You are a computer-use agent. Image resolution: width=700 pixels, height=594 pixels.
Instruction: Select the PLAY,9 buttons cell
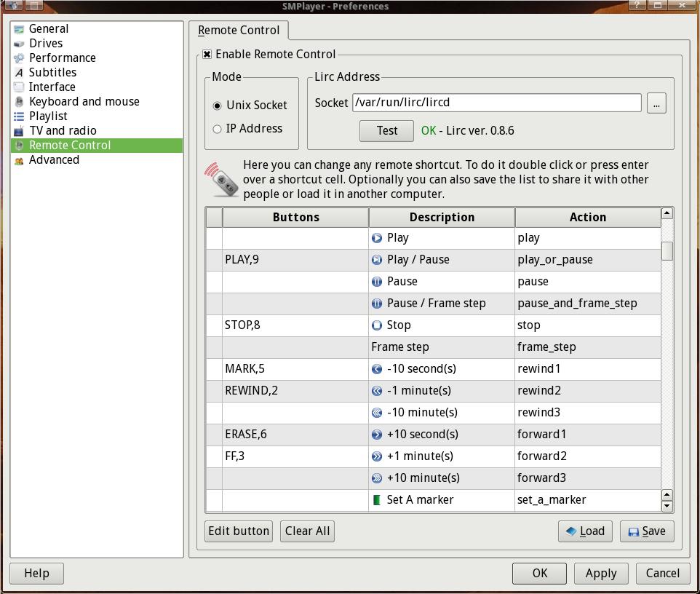pos(295,260)
